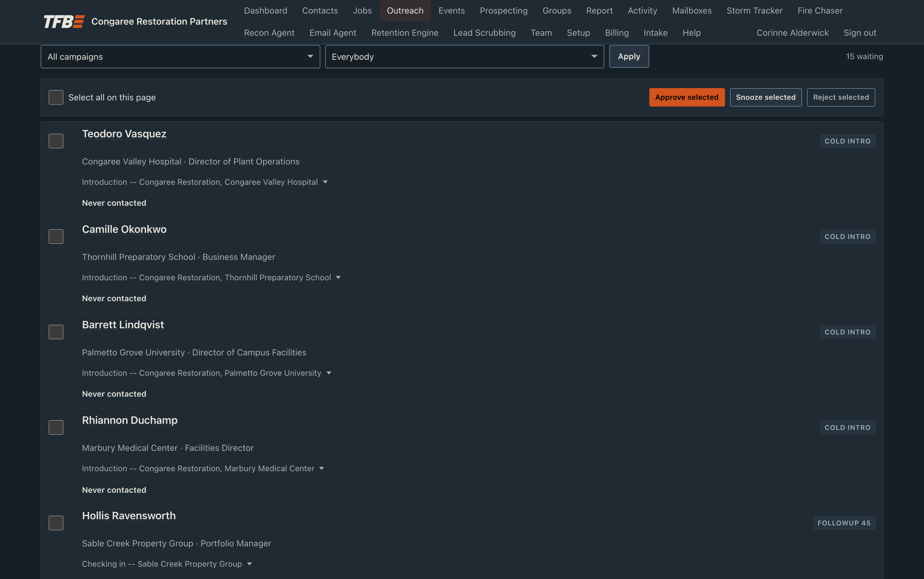Open Barrett Lindqvist contact name
The image size is (924, 579).
(123, 325)
